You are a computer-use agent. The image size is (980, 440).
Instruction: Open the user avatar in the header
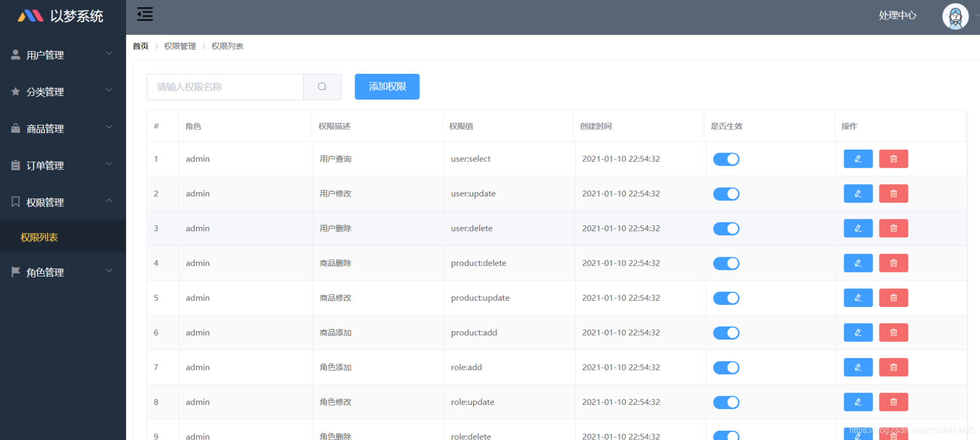coord(955,17)
